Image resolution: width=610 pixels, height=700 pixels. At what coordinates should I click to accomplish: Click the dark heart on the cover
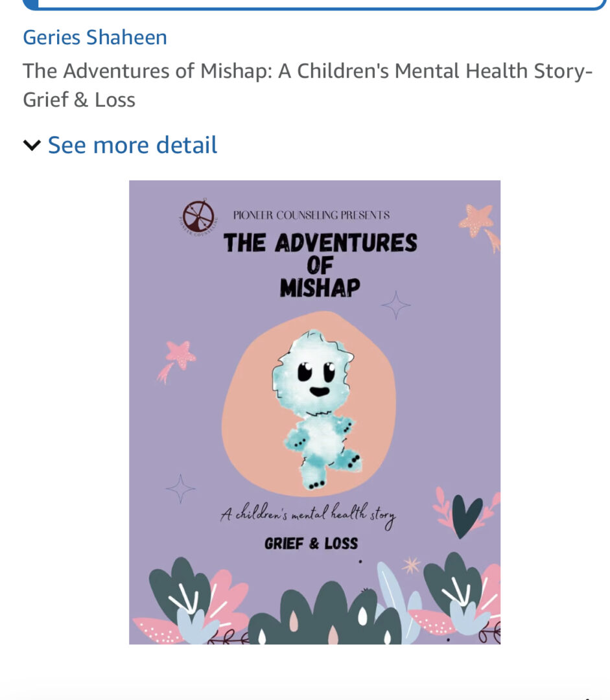(x=466, y=516)
